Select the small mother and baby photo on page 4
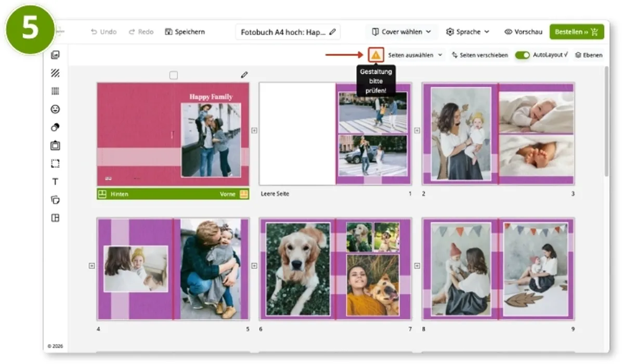 [136, 268]
